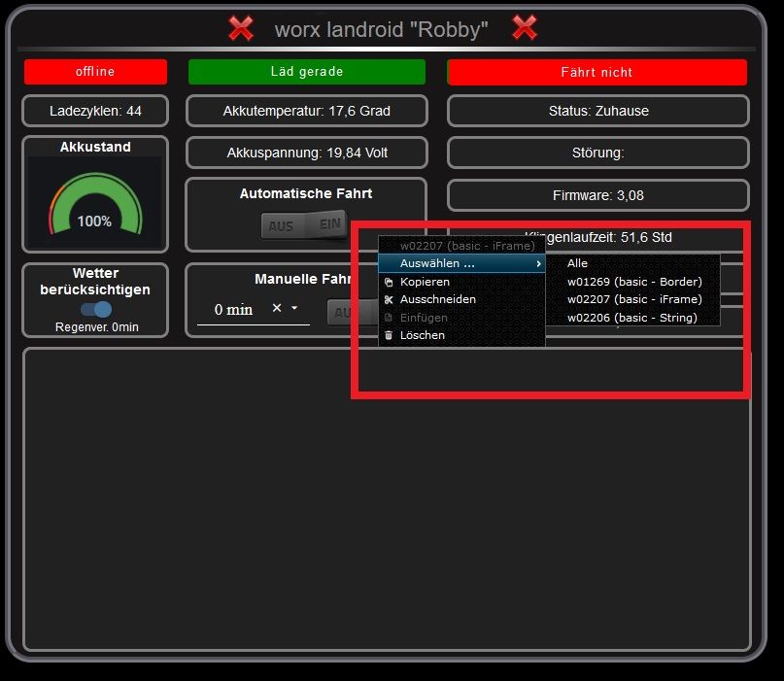Click the Regenver. 0min label
The width and height of the screenshot is (784, 681).
96,327
